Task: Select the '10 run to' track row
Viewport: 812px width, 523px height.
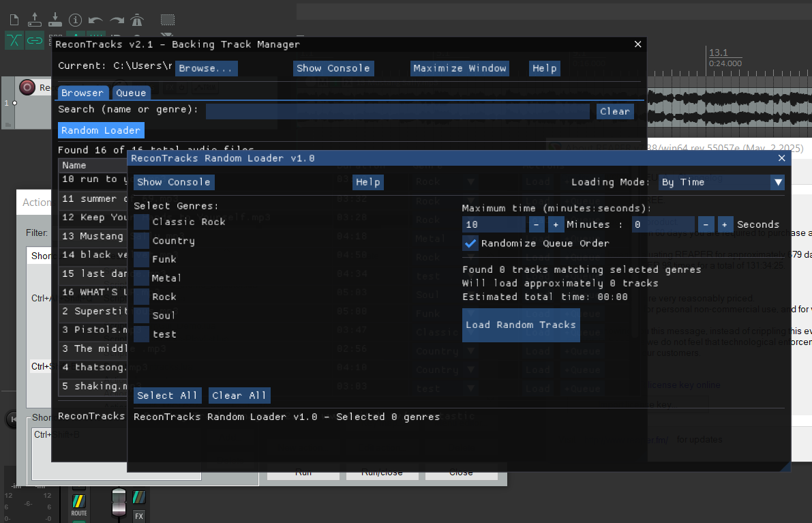Action: [93, 179]
